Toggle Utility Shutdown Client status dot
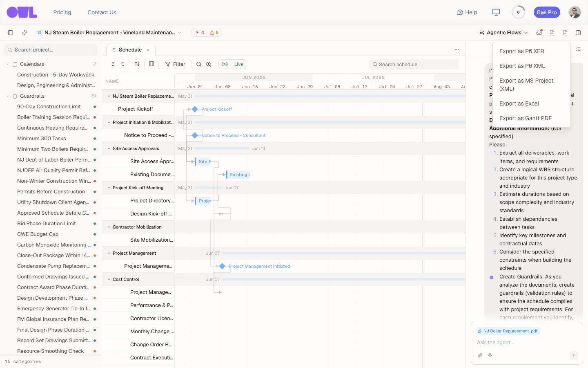This screenshot has height=368, width=588. tap(95, 202)
